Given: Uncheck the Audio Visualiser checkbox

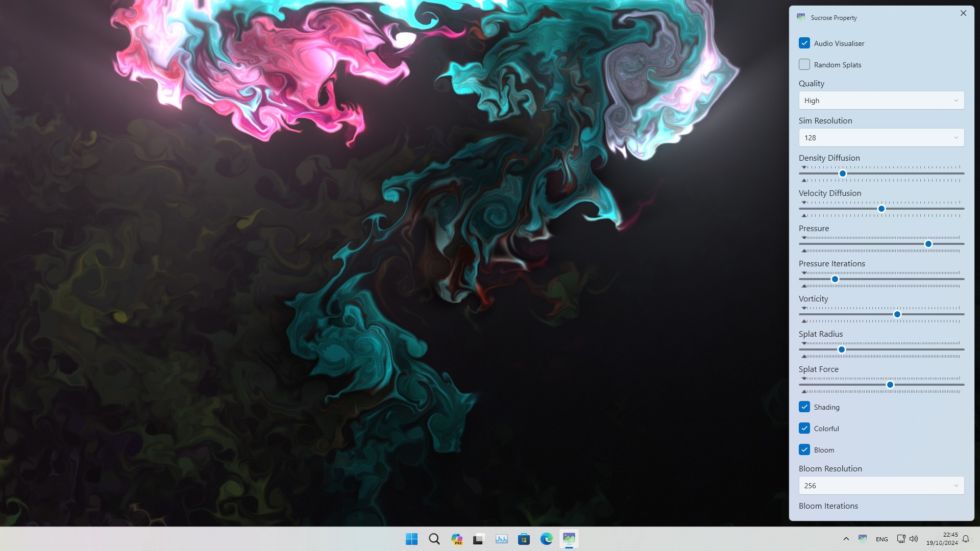Looking at the screenshot, I should pos(804,43).
